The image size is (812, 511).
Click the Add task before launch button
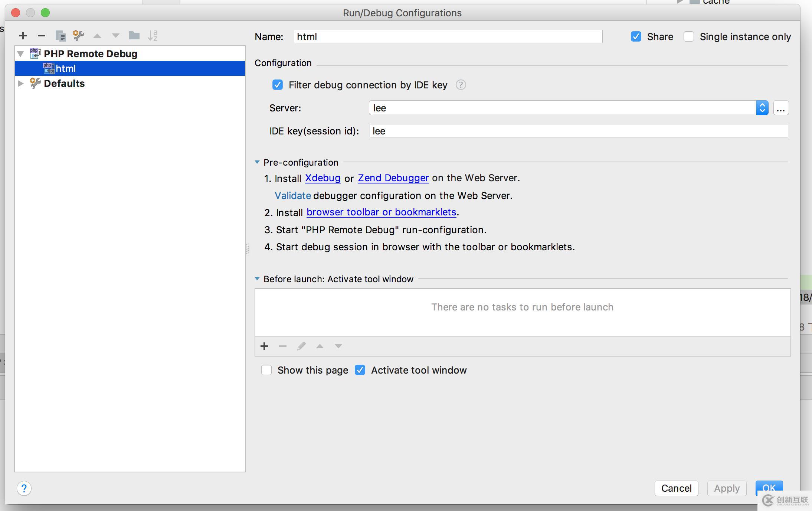265,346
